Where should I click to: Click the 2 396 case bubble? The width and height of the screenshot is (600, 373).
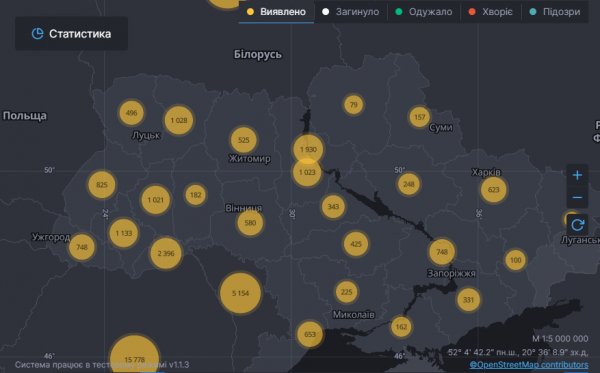click(166, 253)
